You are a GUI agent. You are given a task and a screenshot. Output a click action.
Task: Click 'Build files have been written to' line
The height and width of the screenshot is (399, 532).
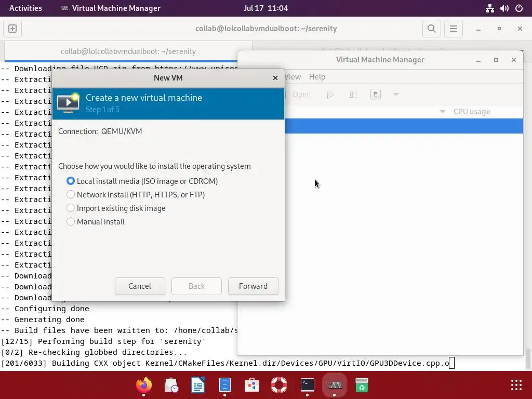tap(119, 330)
